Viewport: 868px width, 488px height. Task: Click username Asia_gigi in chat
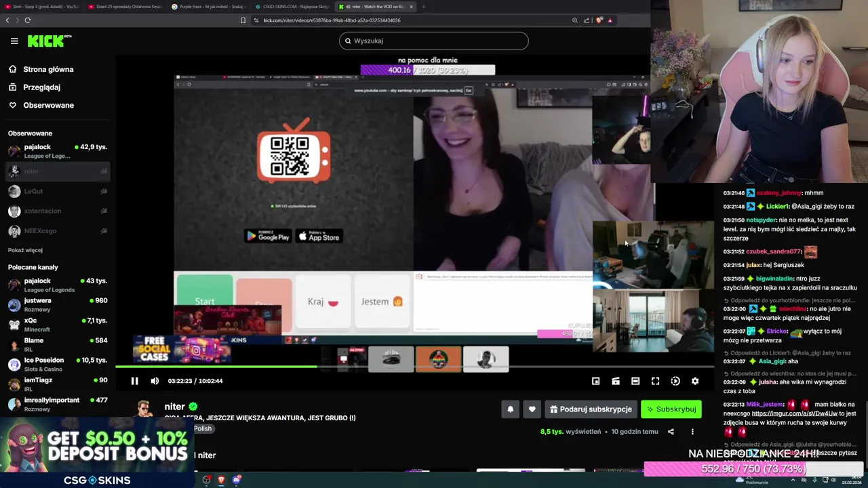[772, 361]
